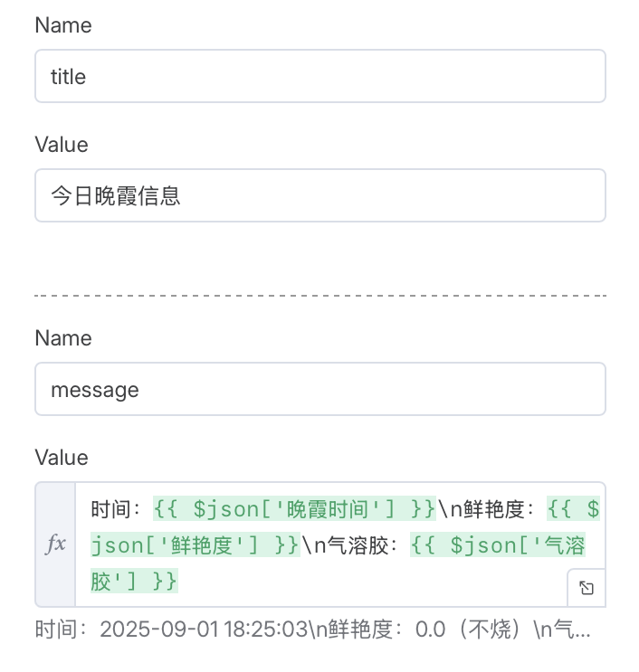Click the Name label above message field
This screenshot has height=672, width=639.
63,338
